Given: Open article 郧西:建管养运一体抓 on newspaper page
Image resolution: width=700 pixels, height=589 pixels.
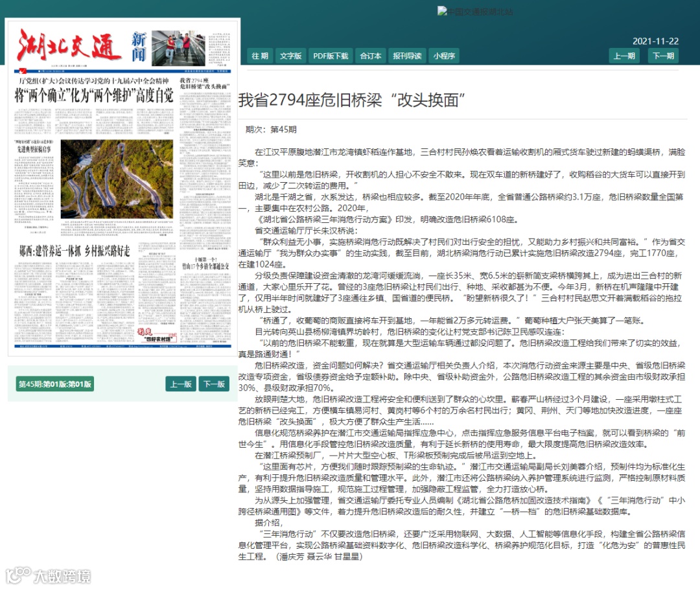Looking at the screenshot, I should (x=75, y=251).
